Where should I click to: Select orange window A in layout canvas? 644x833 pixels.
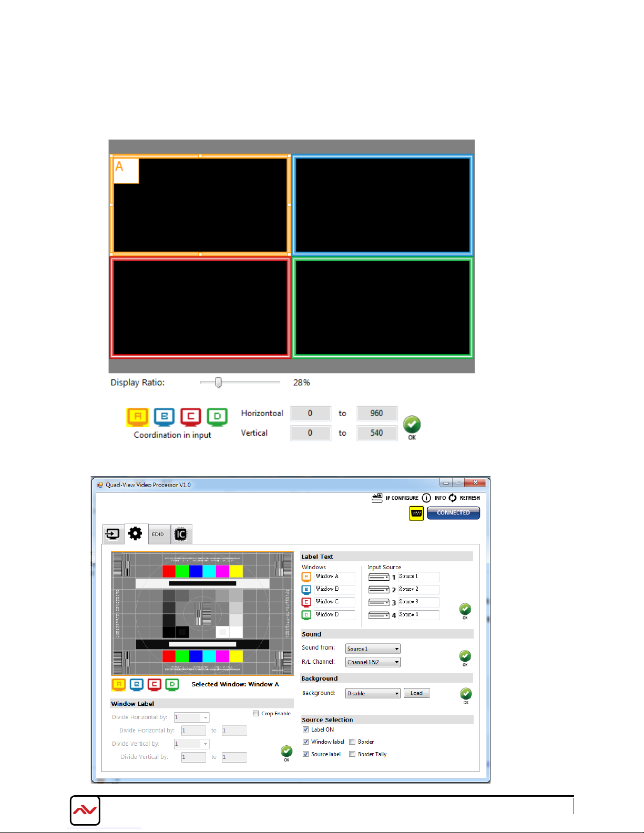point(200,205)
